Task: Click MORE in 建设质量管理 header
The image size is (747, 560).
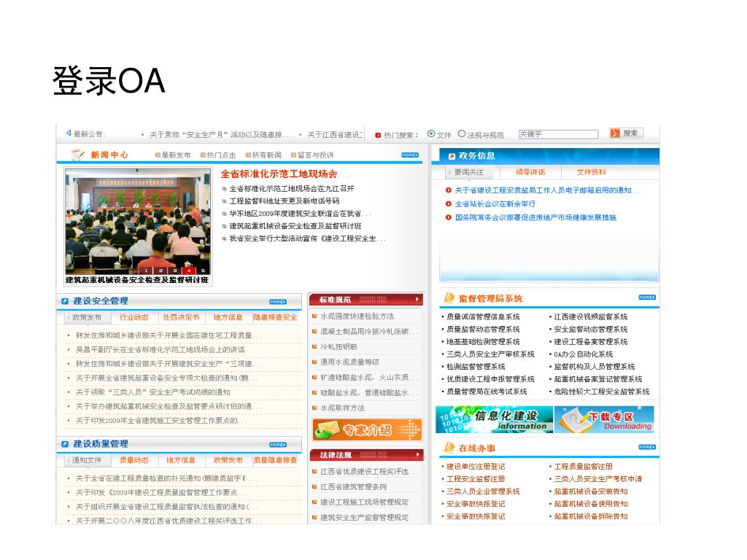Action: 278,445
